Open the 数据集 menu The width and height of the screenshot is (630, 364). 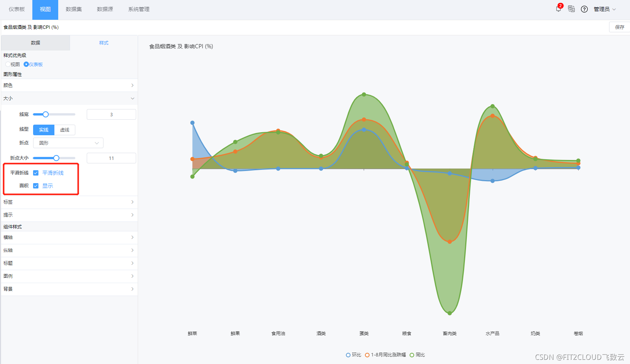pos(74,9)
